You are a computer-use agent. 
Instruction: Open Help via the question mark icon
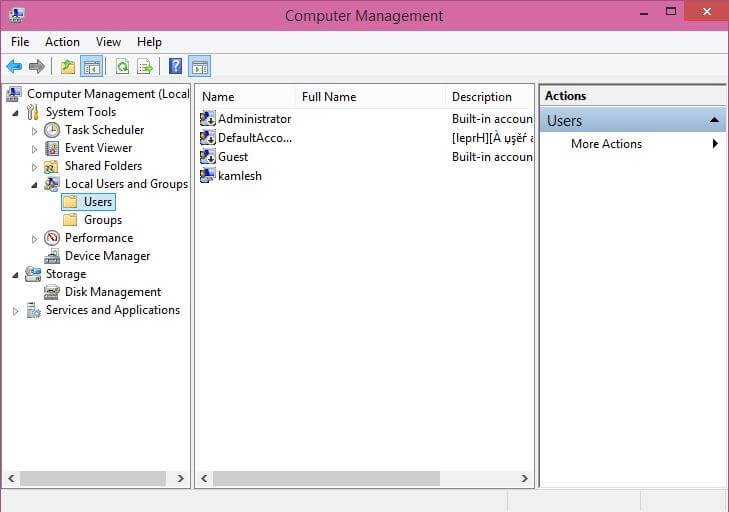175,66
